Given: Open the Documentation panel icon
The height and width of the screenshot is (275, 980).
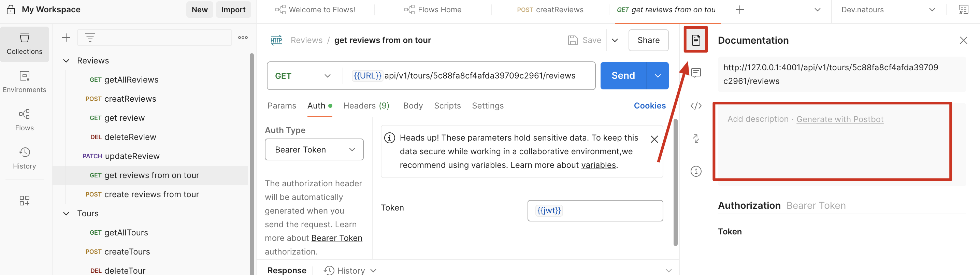Looking at the screenshot, I should pyautogui.click(x=695, y=40).
